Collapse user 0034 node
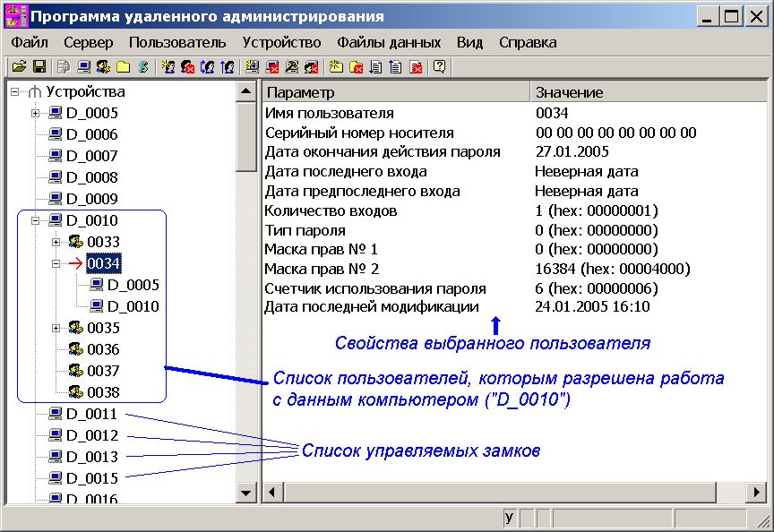The height and width of the screenshot is (532, 774). 56,263
